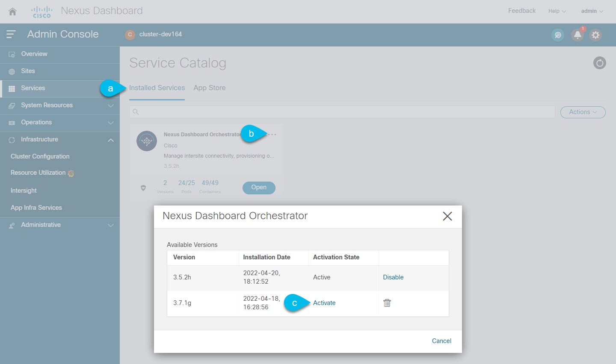This screenshot has width=616, height=364.
Task: Open Resource Utilization page
Action: (x=38, y=173)
